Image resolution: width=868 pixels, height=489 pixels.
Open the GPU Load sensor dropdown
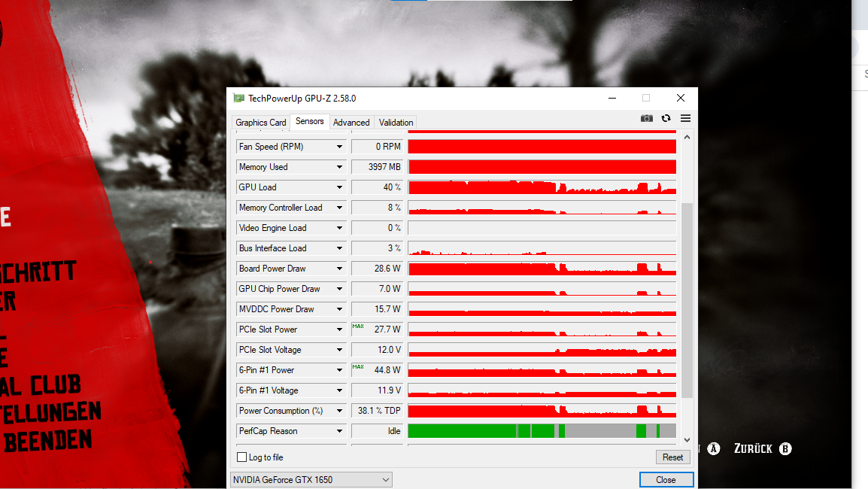[x=338, y=187]
